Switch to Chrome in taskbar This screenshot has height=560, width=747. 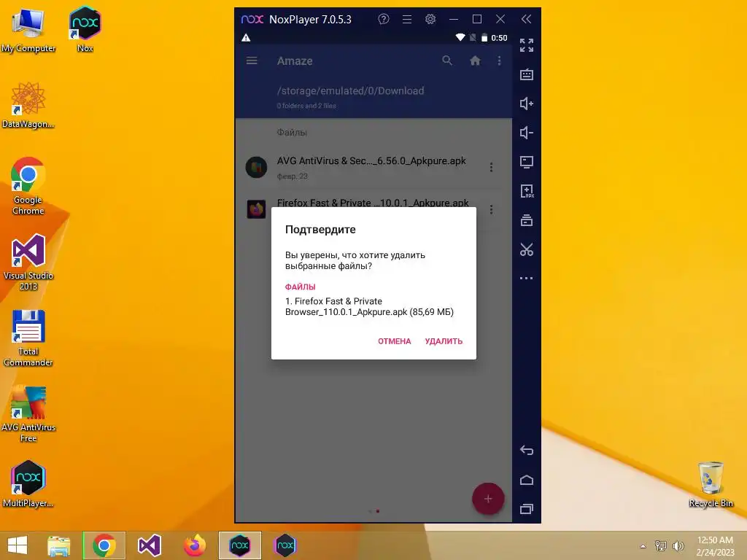click(104, 545)
